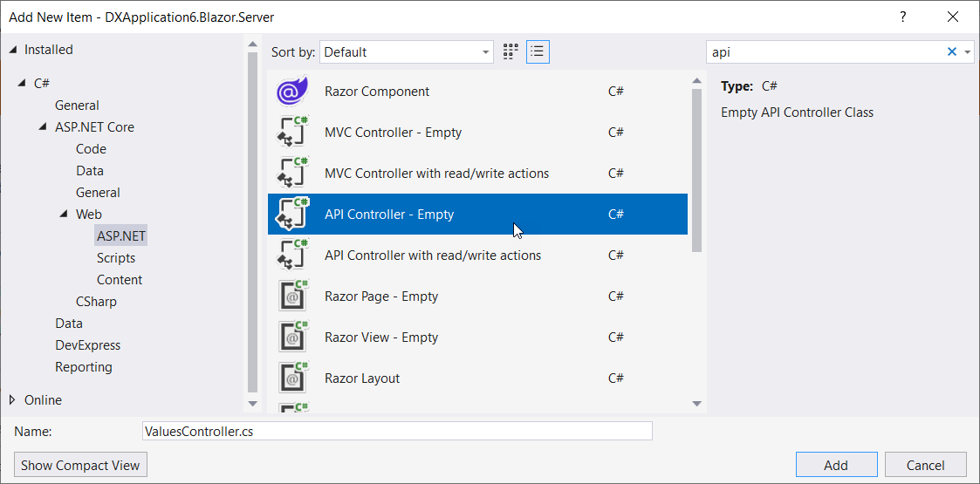The width and height of the screenshot is (980, 484).
Task: Click category tree scrollbar down arrow
Action: 252,404
